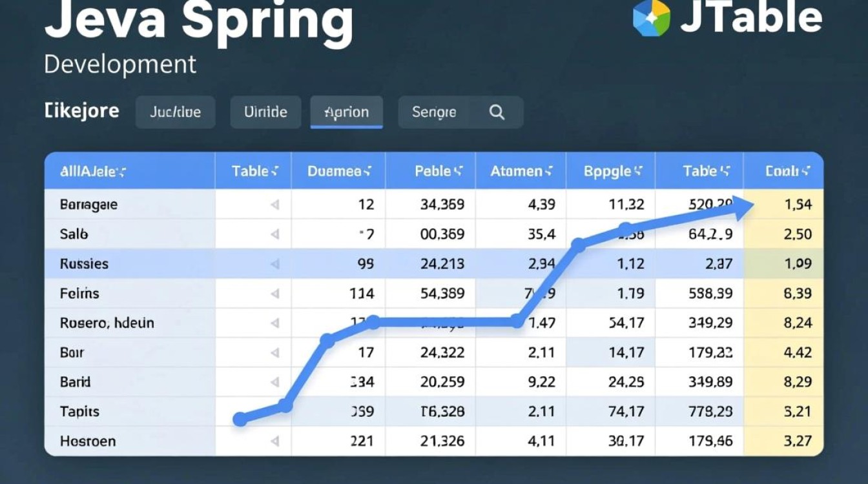868x484 pixels.
Task: Select the Rosero, hdeun row label
Action: tap(107, 323)
